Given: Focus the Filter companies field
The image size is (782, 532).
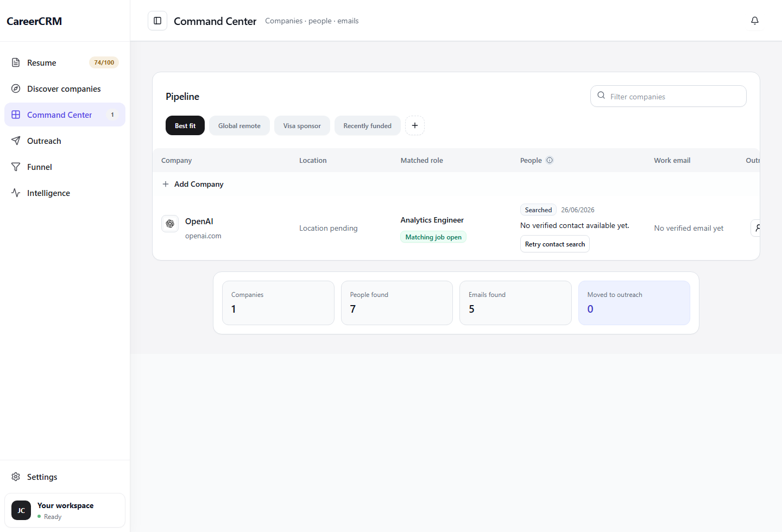Looking at the screenshot, I should click(x=669, y=96).
